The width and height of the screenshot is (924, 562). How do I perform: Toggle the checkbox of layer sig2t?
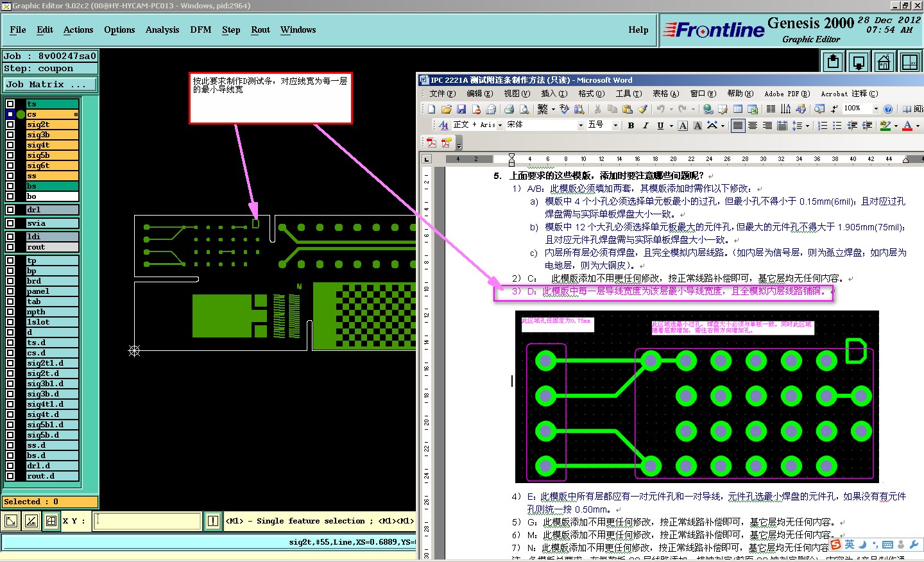10,124
